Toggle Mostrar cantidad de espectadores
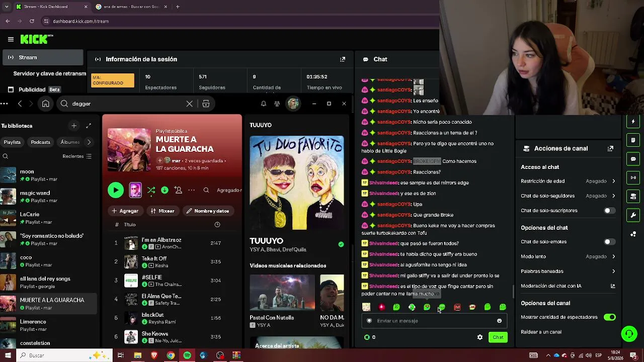This screenshot has width=644, height=362. 609,317
